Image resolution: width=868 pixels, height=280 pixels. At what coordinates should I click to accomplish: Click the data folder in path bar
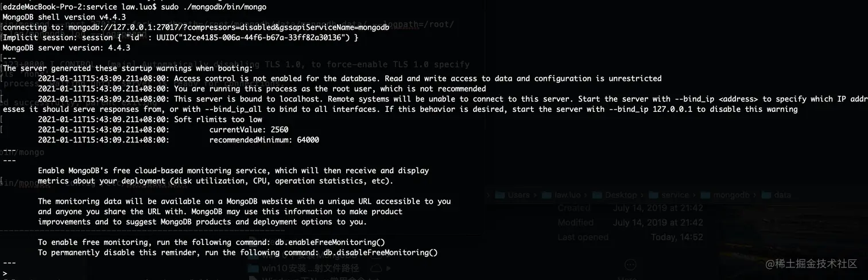782,195
